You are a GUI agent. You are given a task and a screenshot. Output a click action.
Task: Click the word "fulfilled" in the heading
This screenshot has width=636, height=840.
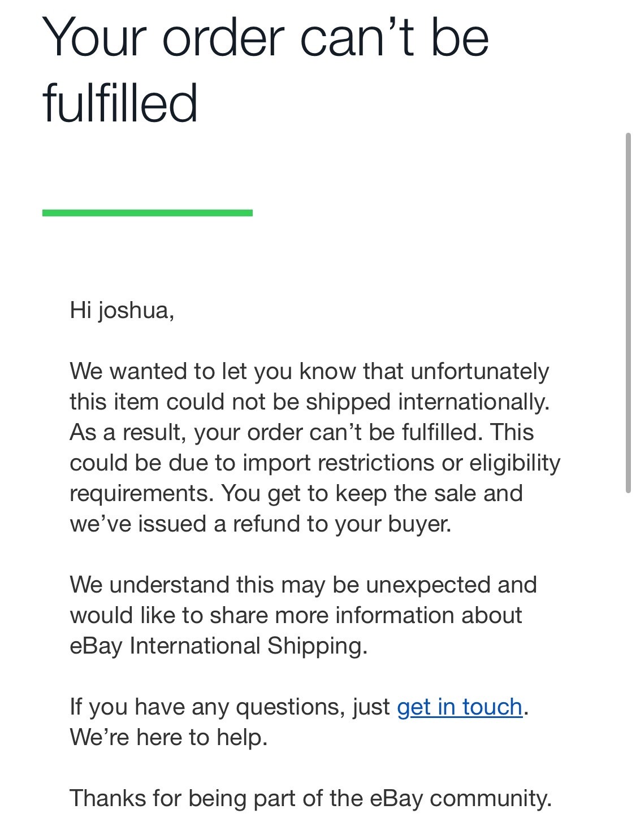[120, 103]
